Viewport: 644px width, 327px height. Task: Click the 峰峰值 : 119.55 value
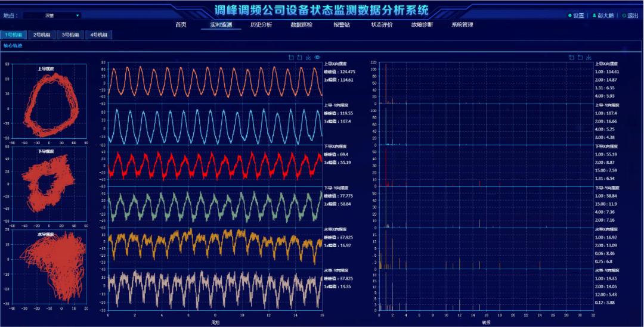(339, 113)
